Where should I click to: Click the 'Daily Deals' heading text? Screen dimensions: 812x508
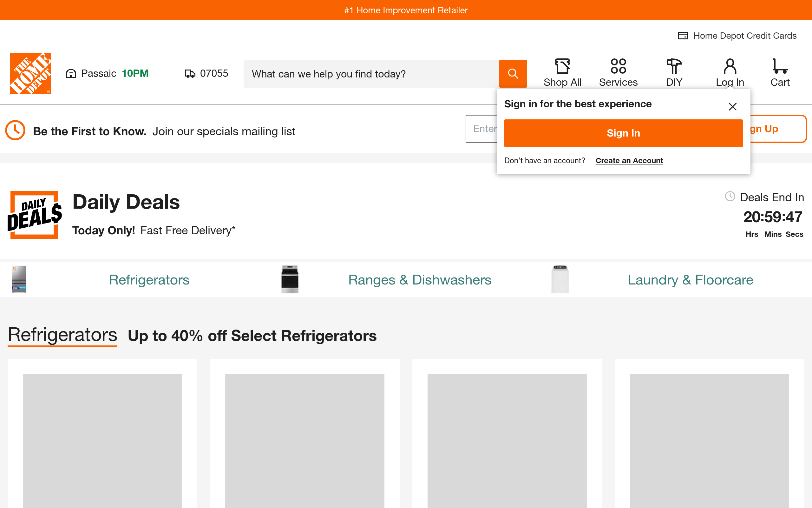(126, 202)
